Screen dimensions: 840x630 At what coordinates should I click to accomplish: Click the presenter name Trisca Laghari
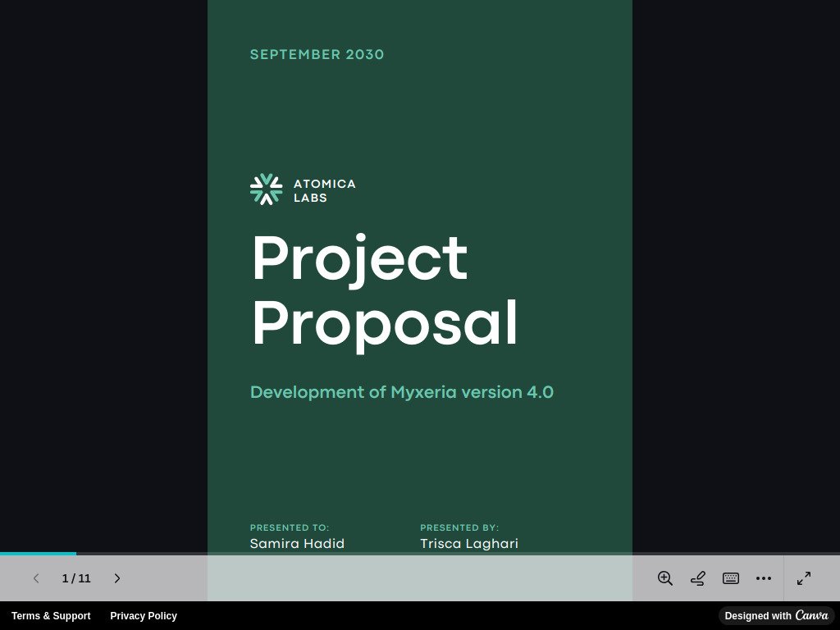469,543
